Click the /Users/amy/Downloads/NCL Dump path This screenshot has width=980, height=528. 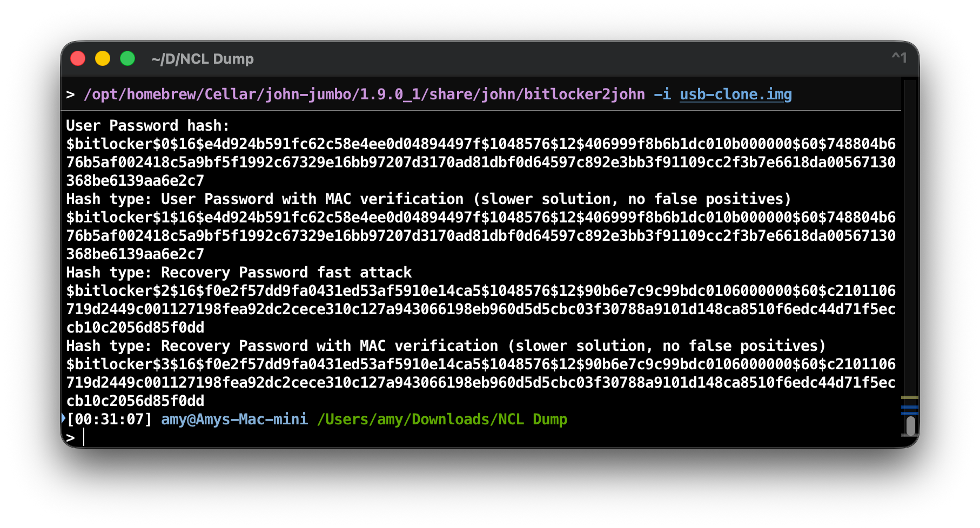(x=442, y=419)
